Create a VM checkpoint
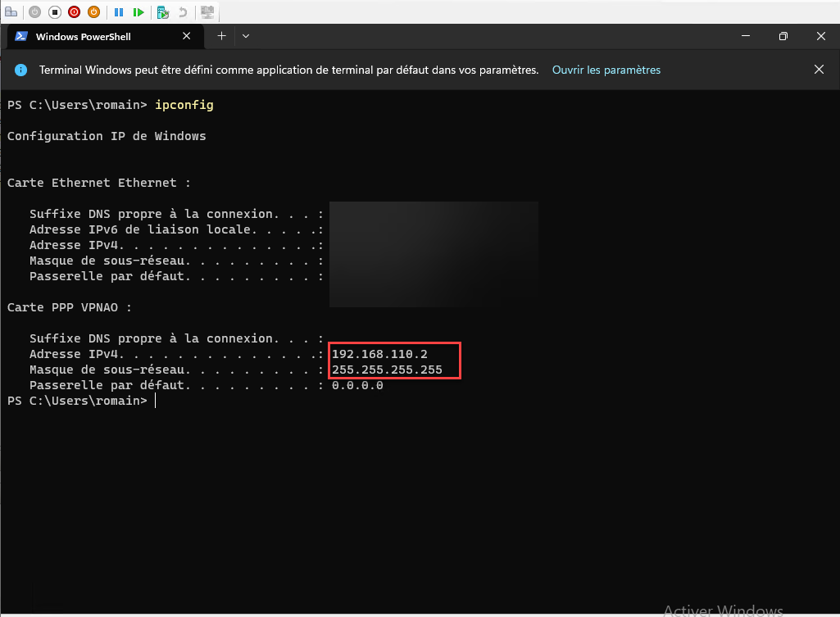Screen dimensions: 840x617 [163, 12]
